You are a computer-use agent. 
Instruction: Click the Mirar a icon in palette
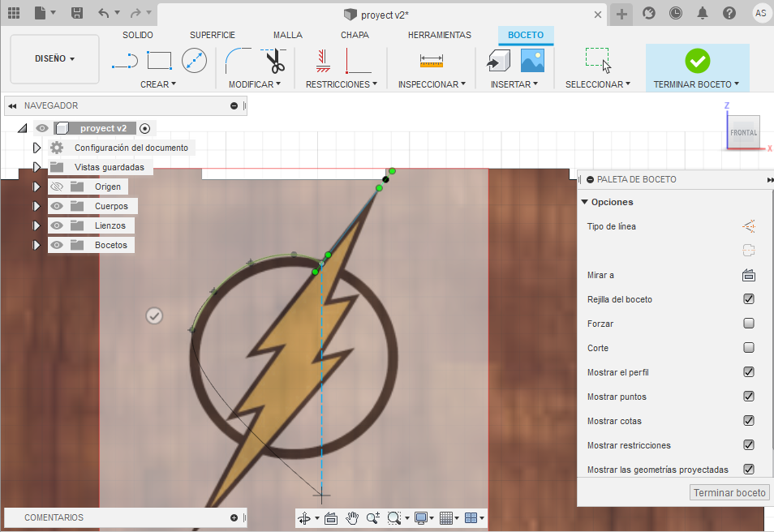(x=749, y=275)
